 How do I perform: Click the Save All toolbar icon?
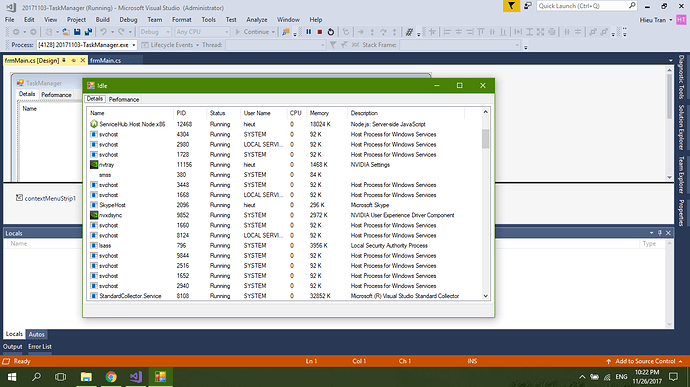88,32
